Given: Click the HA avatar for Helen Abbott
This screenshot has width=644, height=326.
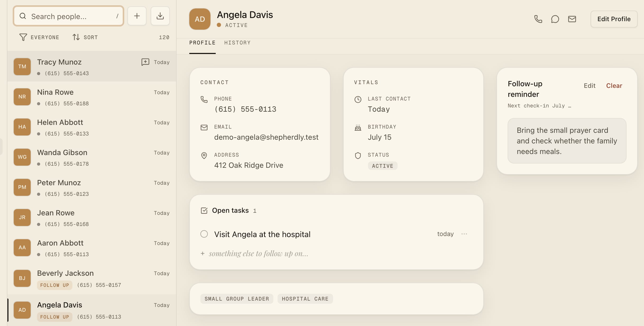Looking at the screenshot, I should click(x=22, y=127).
